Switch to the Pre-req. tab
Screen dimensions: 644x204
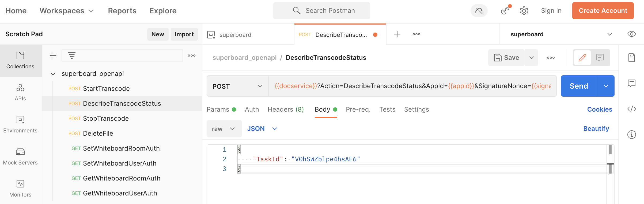(x=358, y=109)
